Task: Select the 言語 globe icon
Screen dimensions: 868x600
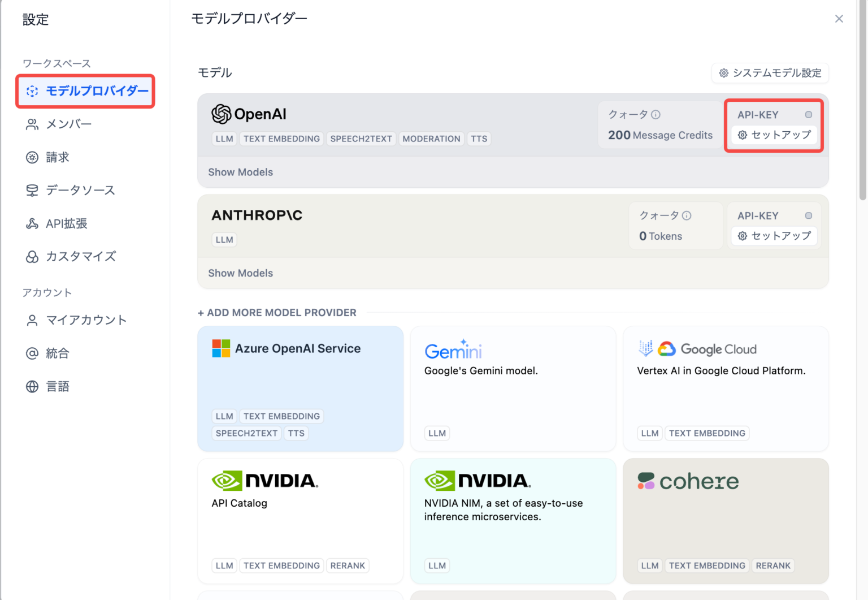Action: tap(32, 386)
